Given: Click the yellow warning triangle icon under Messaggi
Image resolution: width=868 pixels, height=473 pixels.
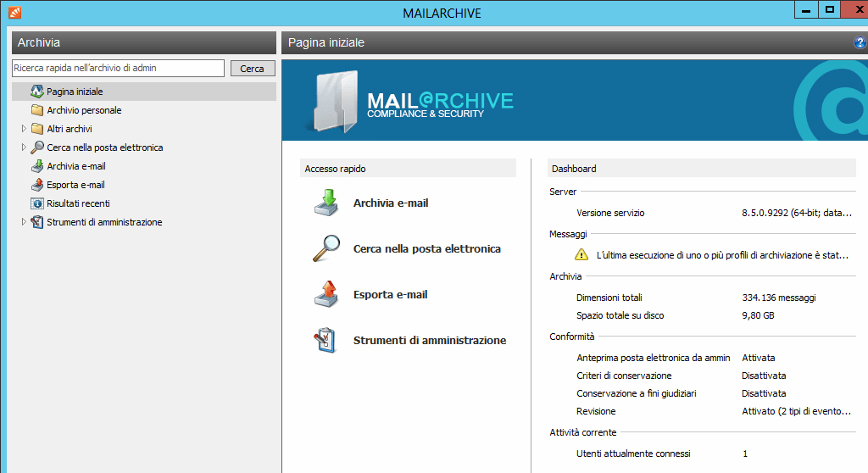Looking at the screenshot, I should (581, 255).
